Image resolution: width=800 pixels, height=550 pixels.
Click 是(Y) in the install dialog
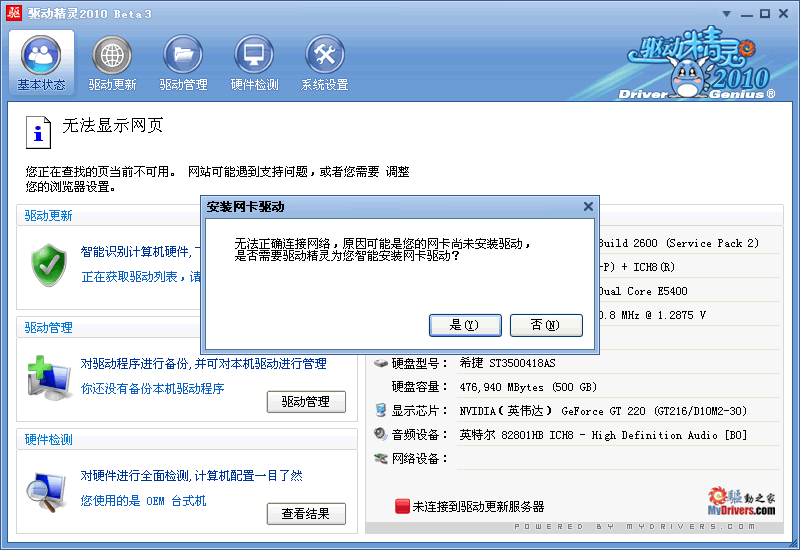coord(465,325)
